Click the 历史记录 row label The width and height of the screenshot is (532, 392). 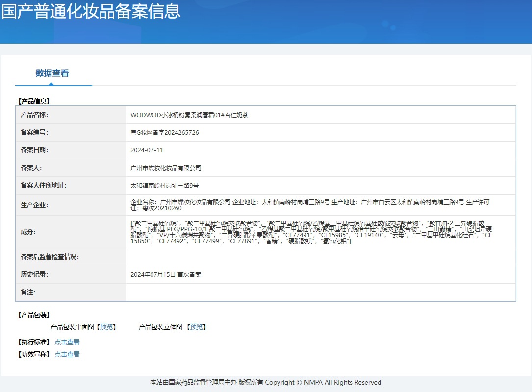(34, 275)
